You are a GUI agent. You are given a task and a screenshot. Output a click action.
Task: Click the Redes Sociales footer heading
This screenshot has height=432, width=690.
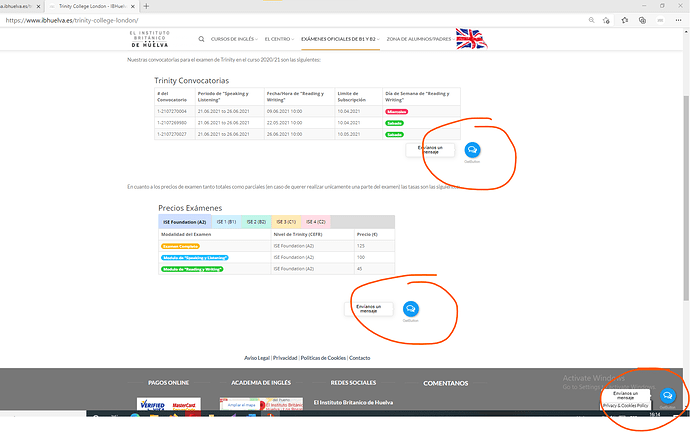click(x=353, y=383)
